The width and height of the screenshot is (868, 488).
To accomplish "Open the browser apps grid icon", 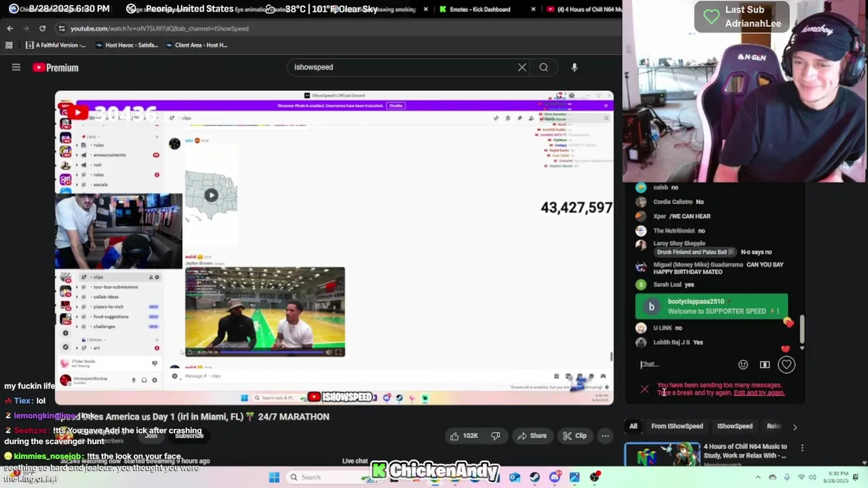I will [9, 45].
